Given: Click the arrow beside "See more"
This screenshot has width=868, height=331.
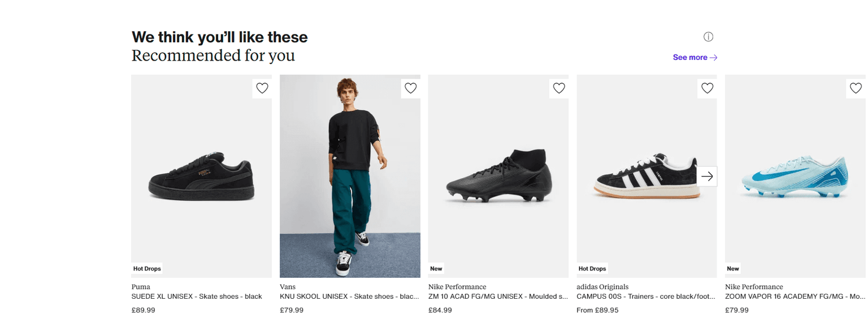Looking at the screenshot, I should (713, 57).
